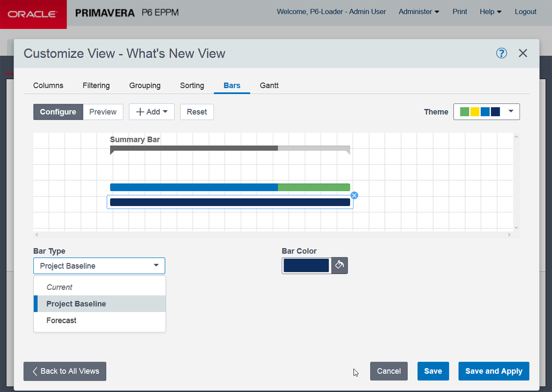Switch to Preview mode
Viewport: 552px width, 392px height.
(103, 112)
